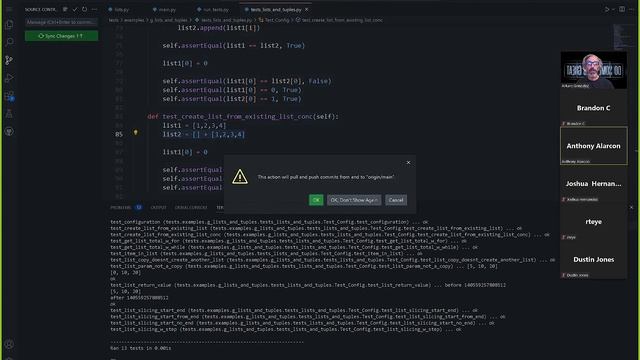Select Arturo's webcam video thumbnail
640x360 pixels.
click(593, 70)
